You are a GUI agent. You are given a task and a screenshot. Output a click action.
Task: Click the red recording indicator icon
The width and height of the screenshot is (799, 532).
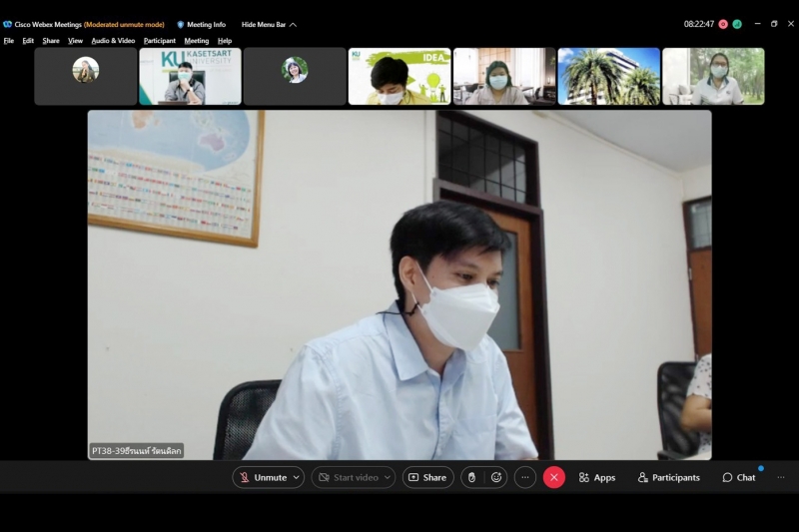(x=723, y=24)
